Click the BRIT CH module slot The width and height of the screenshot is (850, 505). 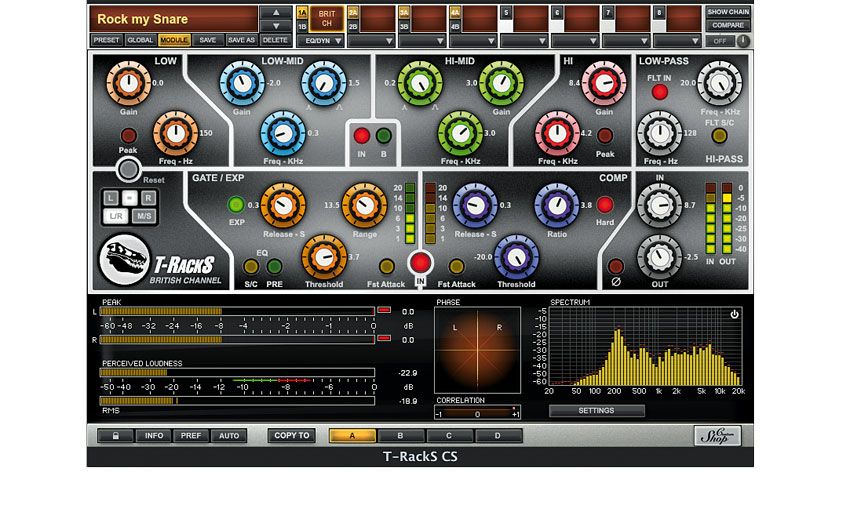pyautogui.click(x=326, y=20)
